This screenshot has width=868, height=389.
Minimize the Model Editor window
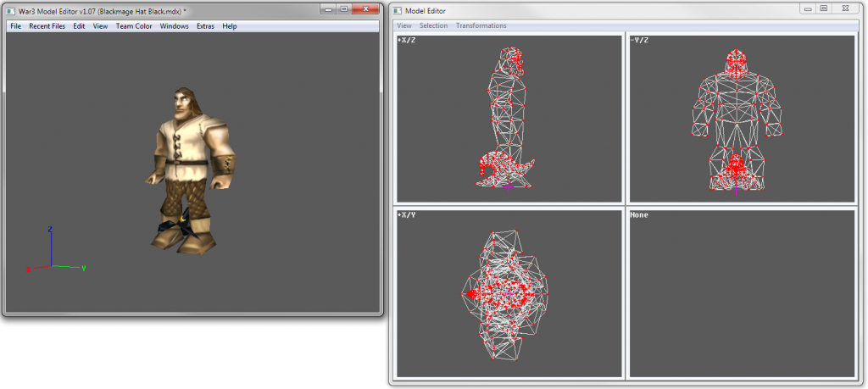coord(809,8)
